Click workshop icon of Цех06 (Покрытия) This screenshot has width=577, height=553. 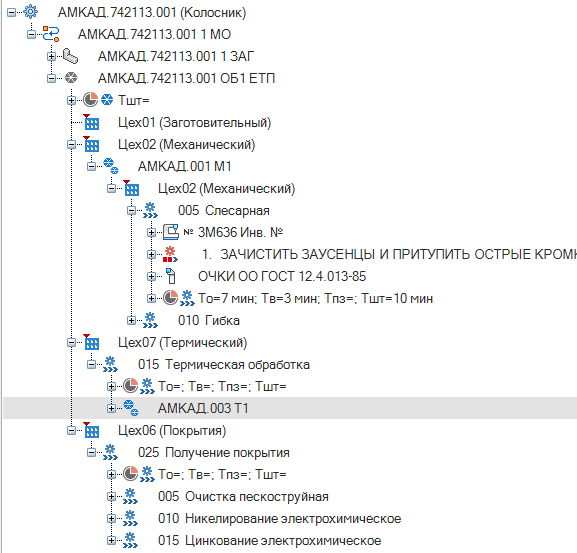[91, 430]
